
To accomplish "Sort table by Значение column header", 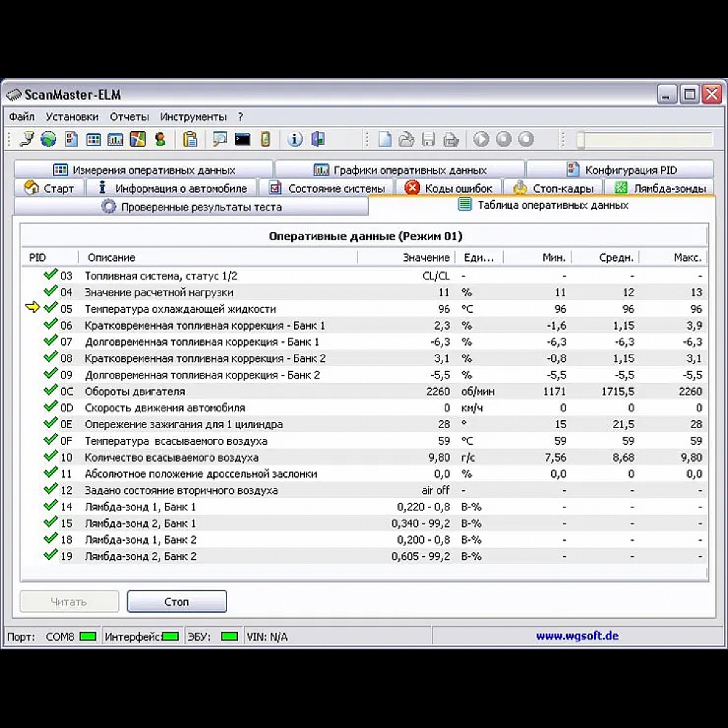I will coord(426,257).
